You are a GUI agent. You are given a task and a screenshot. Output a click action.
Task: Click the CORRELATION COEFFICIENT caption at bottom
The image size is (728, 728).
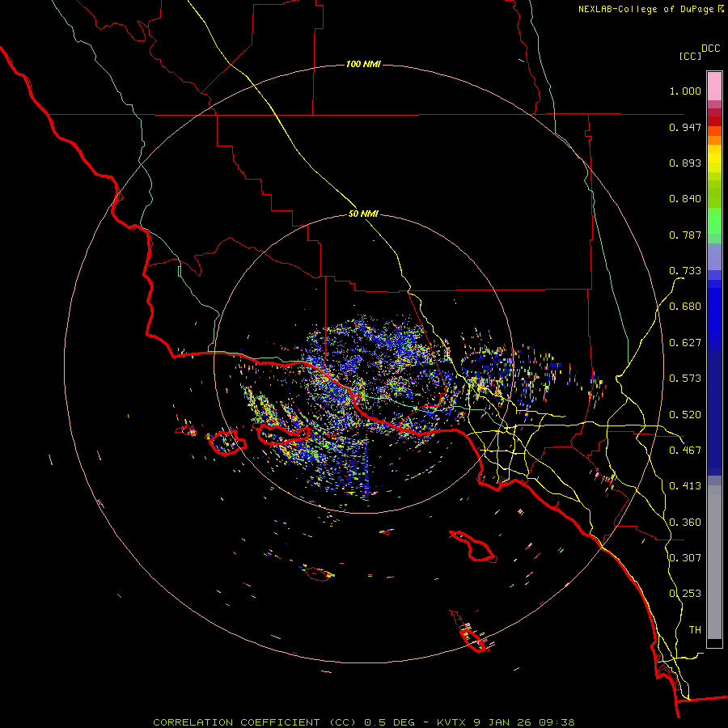[x=364, y=722]
